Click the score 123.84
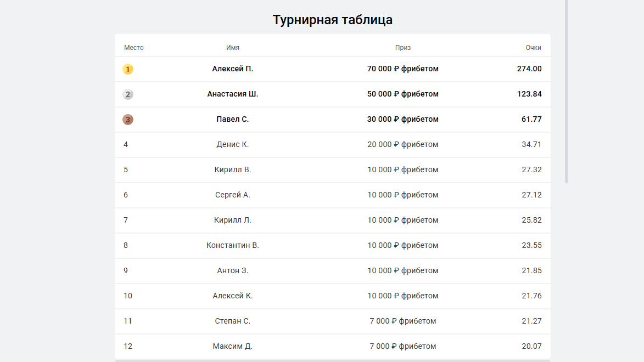The width and height of the screenshot is (644, 362). [529, 94]
